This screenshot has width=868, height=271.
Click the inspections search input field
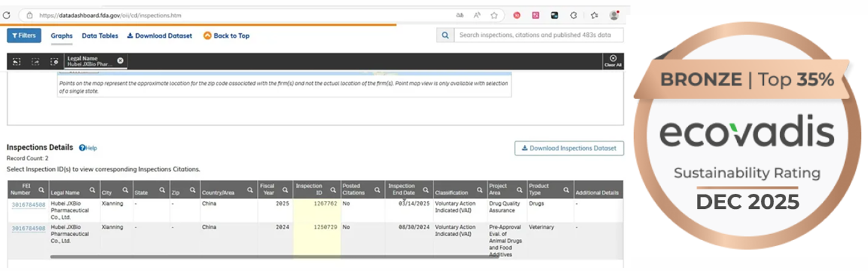(538, 36)
